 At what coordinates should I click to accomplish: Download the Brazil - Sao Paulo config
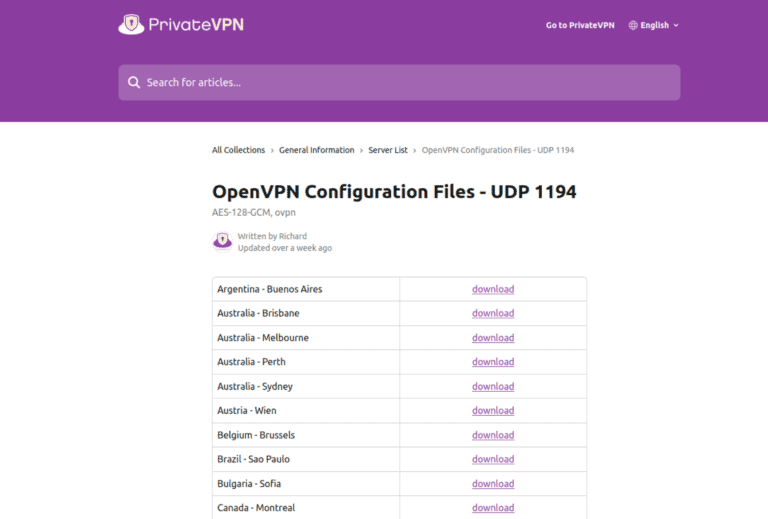[x=493, y=459]
